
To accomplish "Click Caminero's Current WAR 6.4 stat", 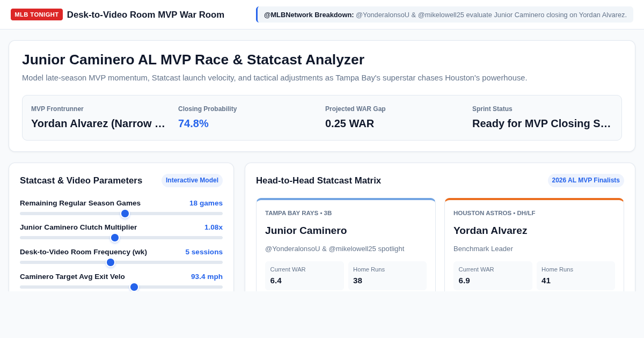I will pos(304,275).
